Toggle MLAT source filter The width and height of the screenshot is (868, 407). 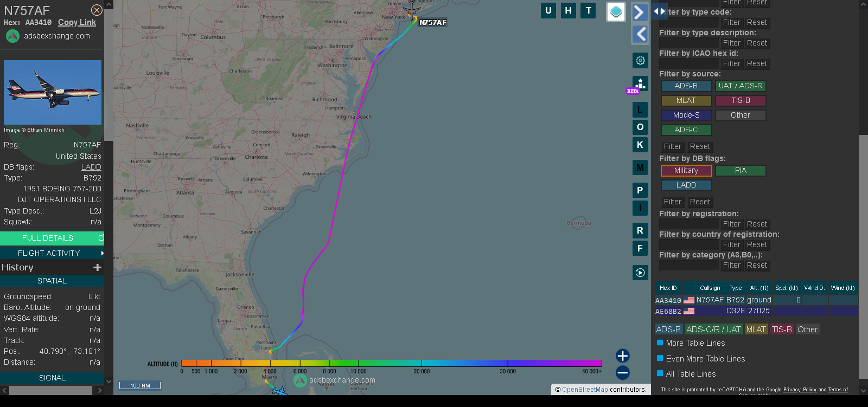pyautogui.click(x=686, y=100)
